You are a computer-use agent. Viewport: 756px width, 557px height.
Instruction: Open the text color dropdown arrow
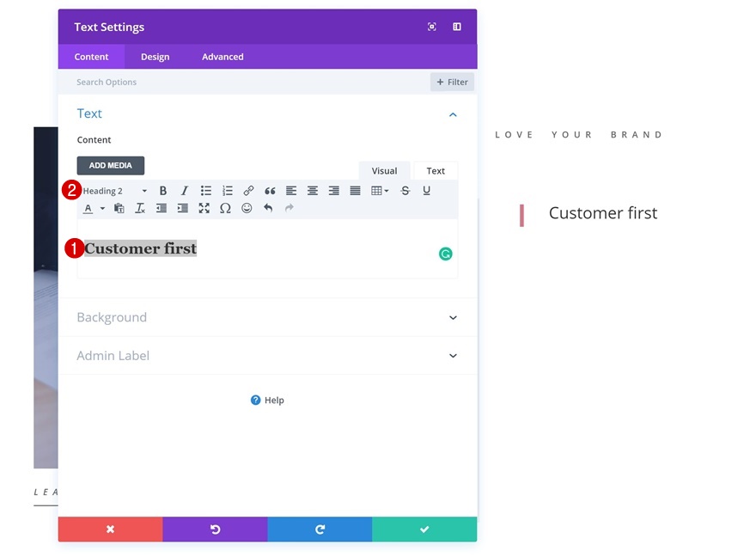coord(102,208)
